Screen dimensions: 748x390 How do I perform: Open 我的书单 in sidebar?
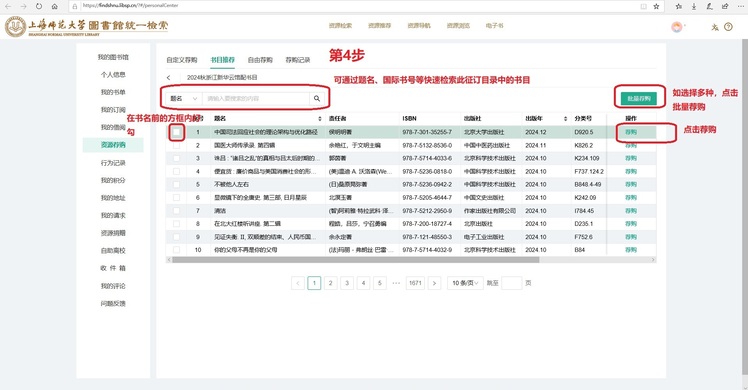(x=113, y=92)
